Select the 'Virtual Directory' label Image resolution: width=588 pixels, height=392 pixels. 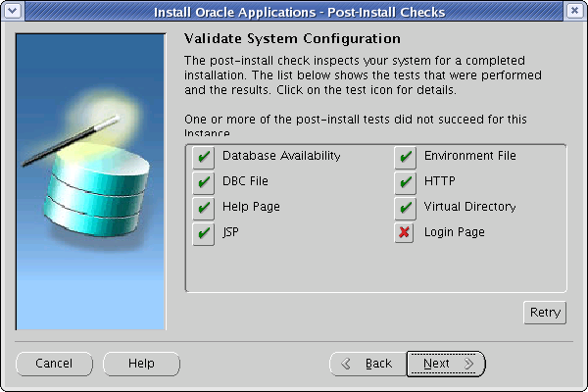tap(469, 207)
